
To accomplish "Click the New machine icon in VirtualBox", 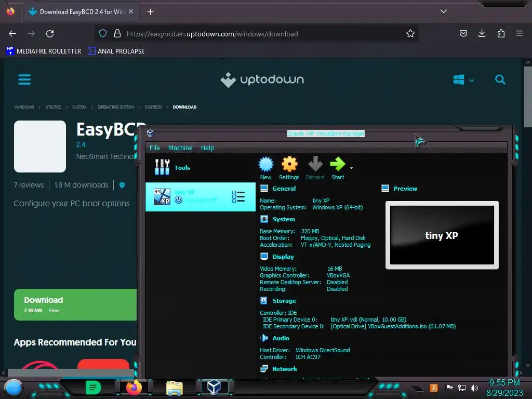I will point(265,168).
